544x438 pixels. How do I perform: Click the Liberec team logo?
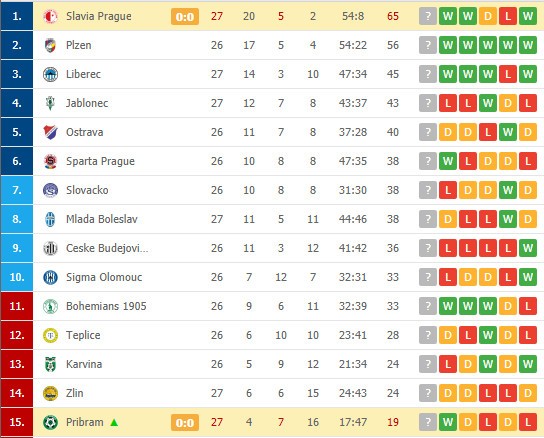coord(50,74)
